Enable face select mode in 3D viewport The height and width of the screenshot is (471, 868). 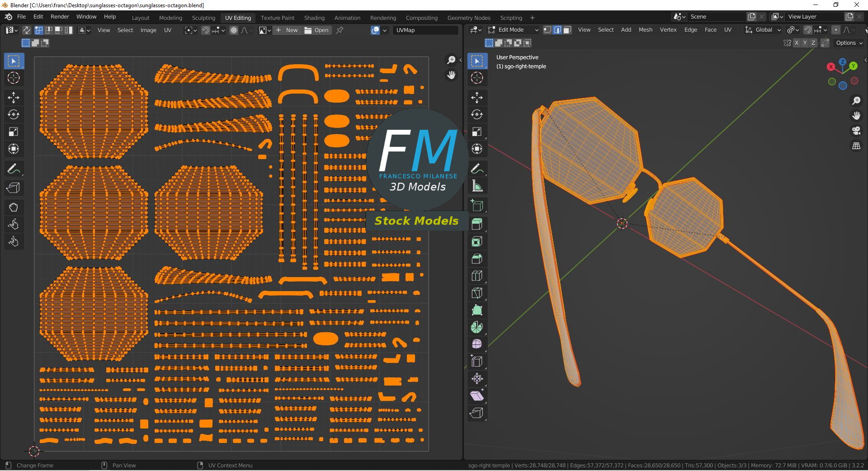coord(567,30)
